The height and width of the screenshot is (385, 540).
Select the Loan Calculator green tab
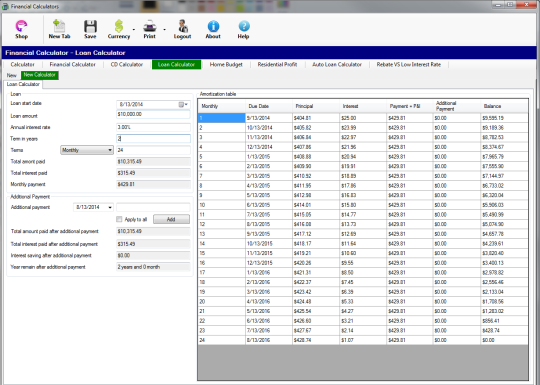pyautogui.click(x=176, y=64)
